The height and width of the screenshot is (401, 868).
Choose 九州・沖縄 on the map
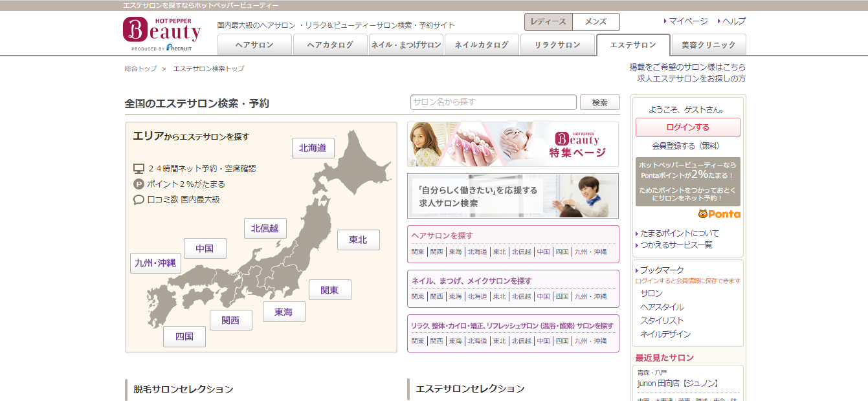(x=155, y=263)
